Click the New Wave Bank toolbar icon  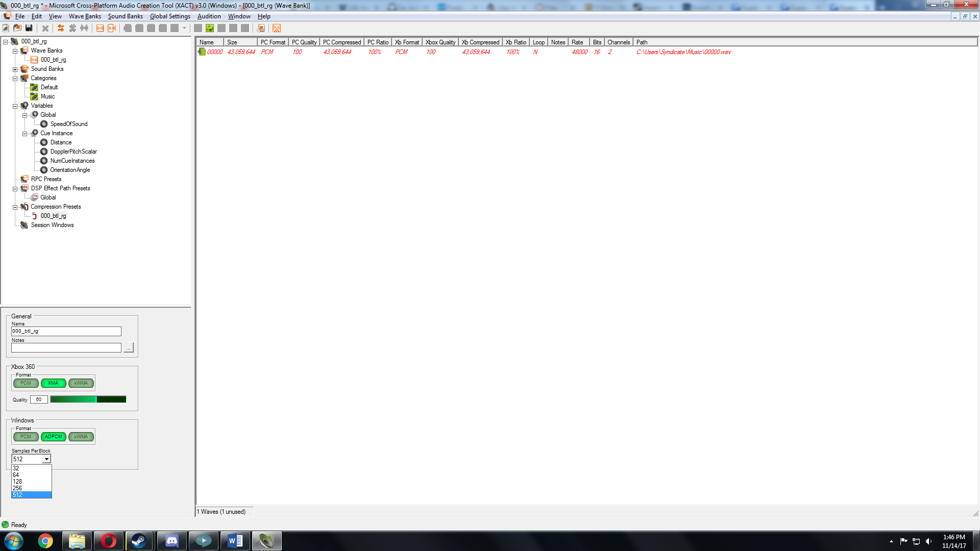100,28
